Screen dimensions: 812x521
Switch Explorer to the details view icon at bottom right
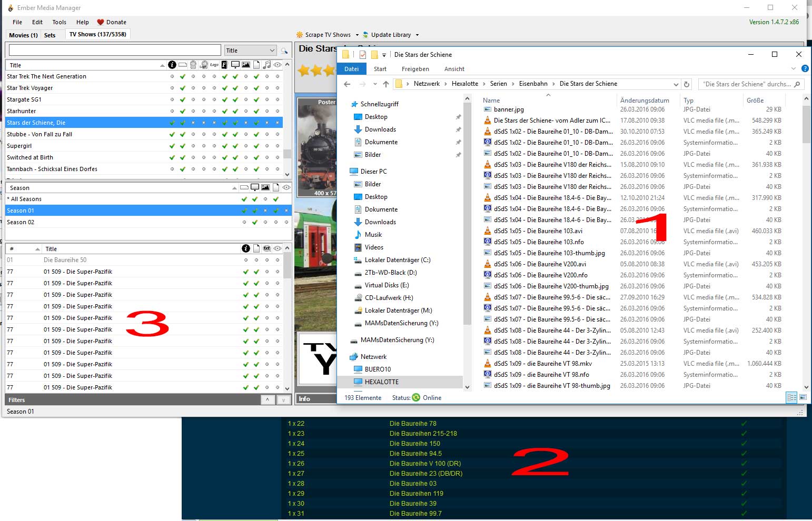(791, 398)
